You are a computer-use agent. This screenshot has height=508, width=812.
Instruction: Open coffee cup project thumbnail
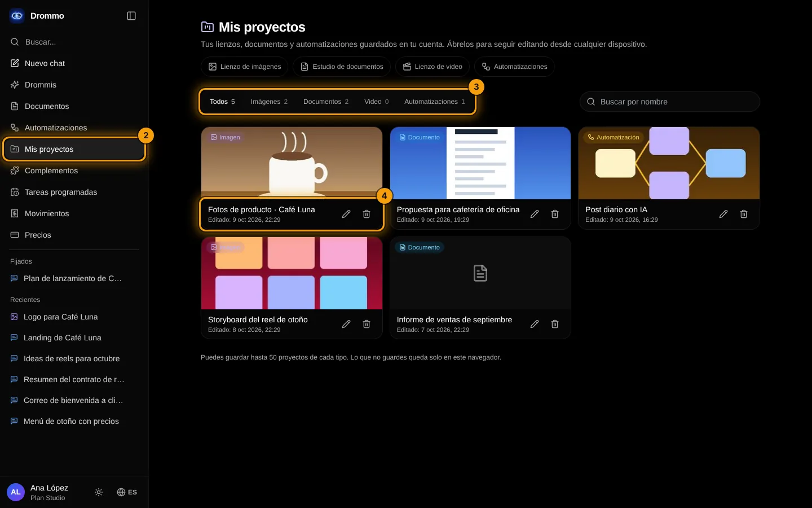(x=292, y=163)
